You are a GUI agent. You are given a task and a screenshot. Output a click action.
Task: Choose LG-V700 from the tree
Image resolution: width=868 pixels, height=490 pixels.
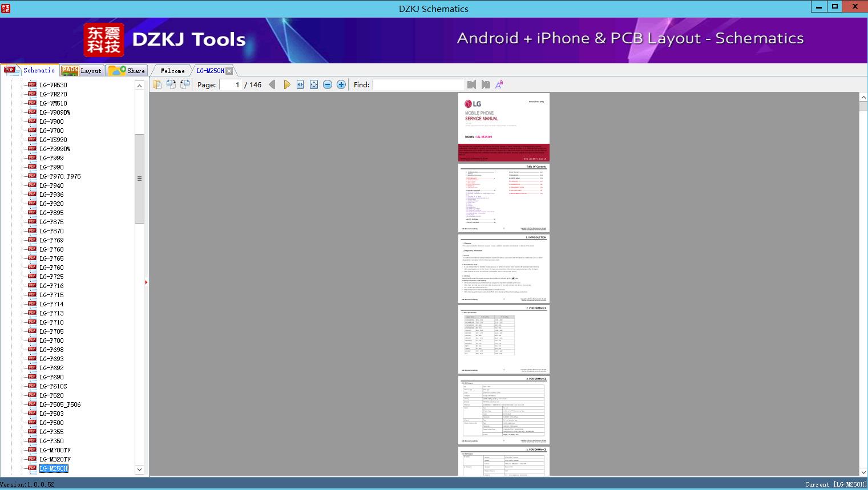click(x=51, y=131)
